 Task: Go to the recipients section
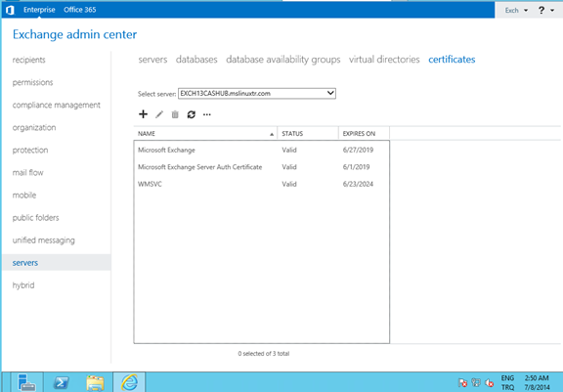pos(28,60)
